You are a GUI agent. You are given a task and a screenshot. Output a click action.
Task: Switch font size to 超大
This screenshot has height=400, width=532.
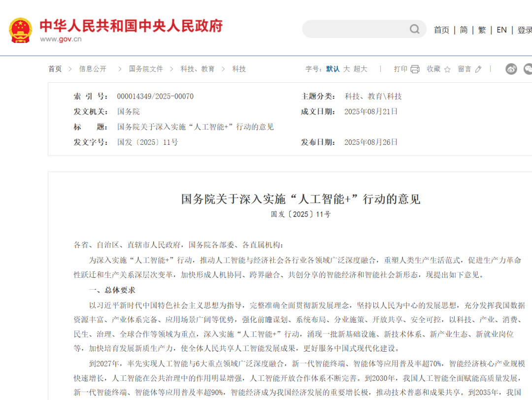pos(360,69)
